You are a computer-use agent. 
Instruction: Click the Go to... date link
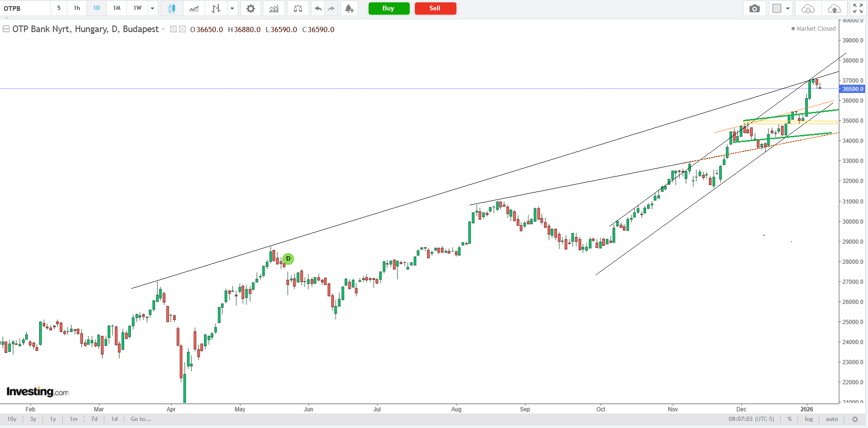[141, 419]
